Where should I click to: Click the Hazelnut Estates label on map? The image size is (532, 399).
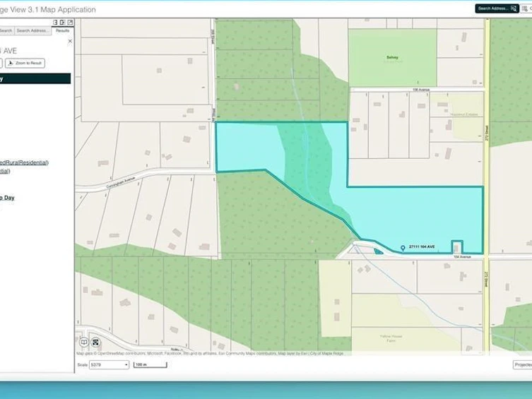point(464,114)
